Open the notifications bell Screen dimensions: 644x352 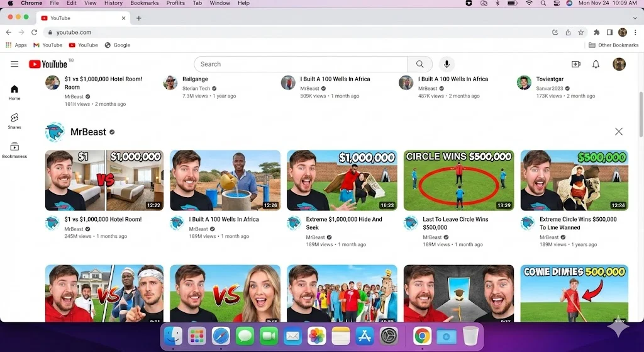coord(596,64)
